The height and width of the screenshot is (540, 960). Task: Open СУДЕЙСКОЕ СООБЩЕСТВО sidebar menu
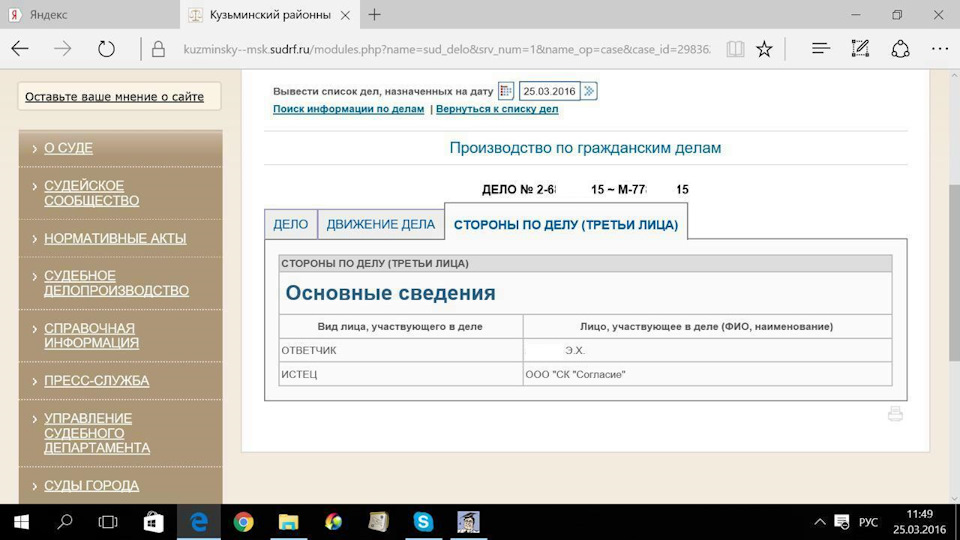pyautogui.click(x=92, y=193)
